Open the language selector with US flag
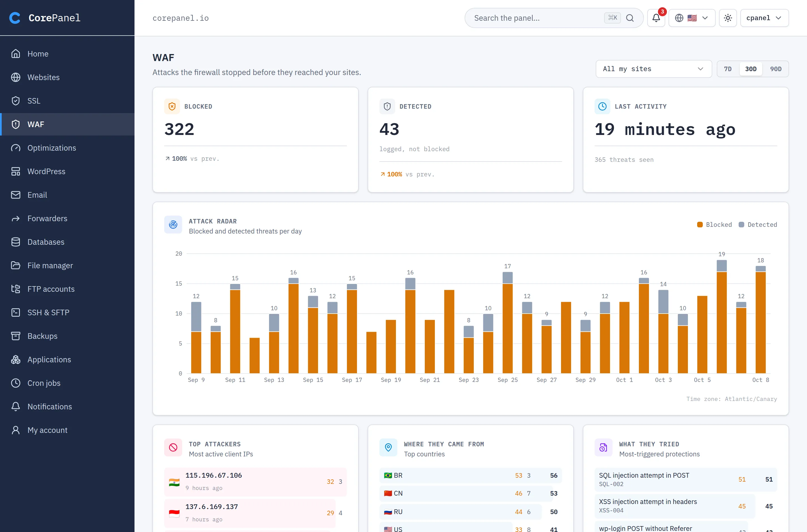The width and height of the screenshot is (807, 532). 692,18
